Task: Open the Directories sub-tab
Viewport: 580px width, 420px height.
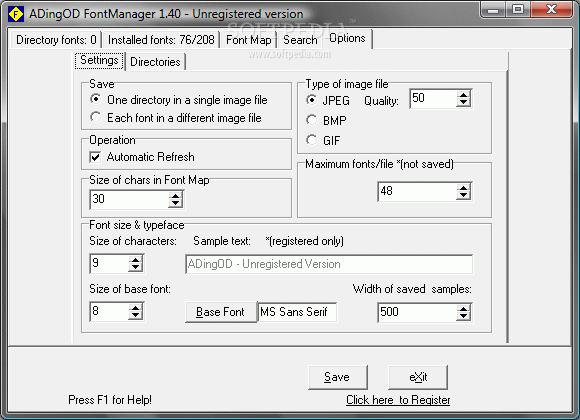Action: click(x=155, y=62)
